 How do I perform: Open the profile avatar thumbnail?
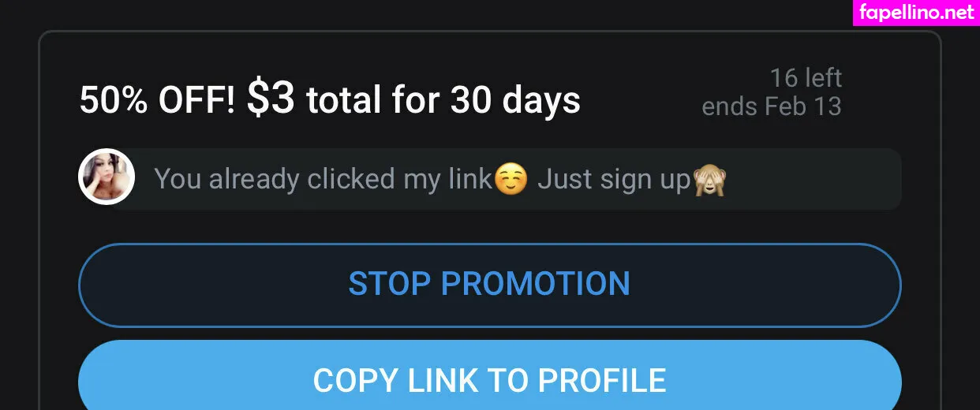(107, 177)
